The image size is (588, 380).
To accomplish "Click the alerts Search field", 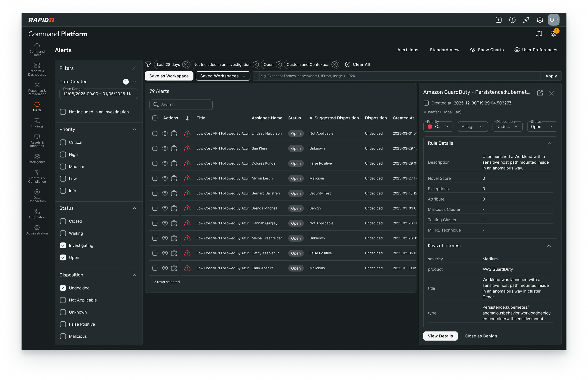I will pos(181,105).
